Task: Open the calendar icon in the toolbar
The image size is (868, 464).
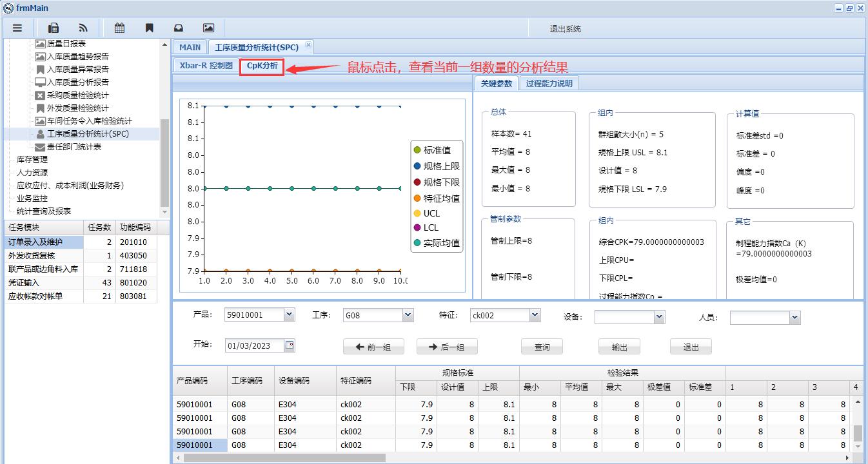Action: coord(119,28)
